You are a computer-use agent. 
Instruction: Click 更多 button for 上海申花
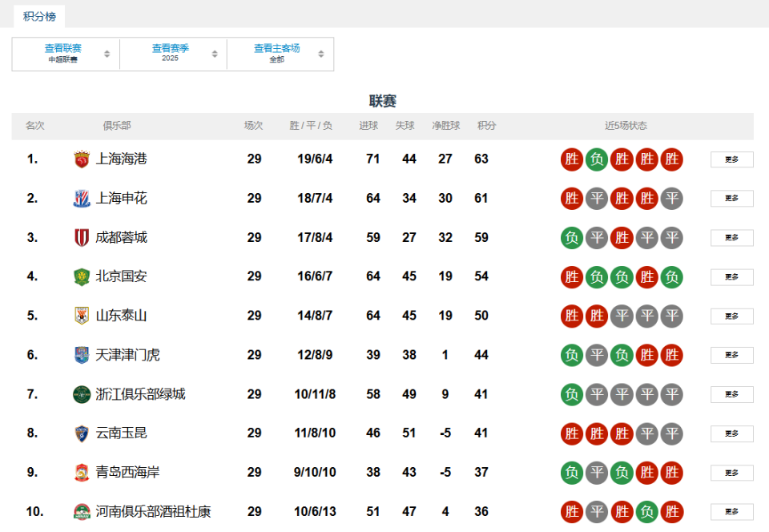731,198
